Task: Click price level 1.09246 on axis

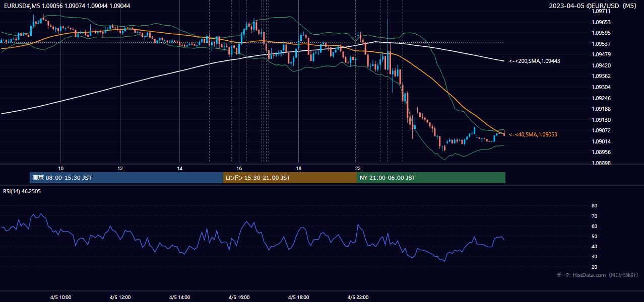Action: (x=601, y=98)
